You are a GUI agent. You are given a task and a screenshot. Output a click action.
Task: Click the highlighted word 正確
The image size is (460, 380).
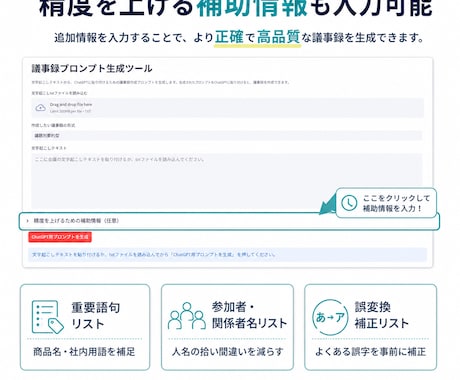point(229,37)
